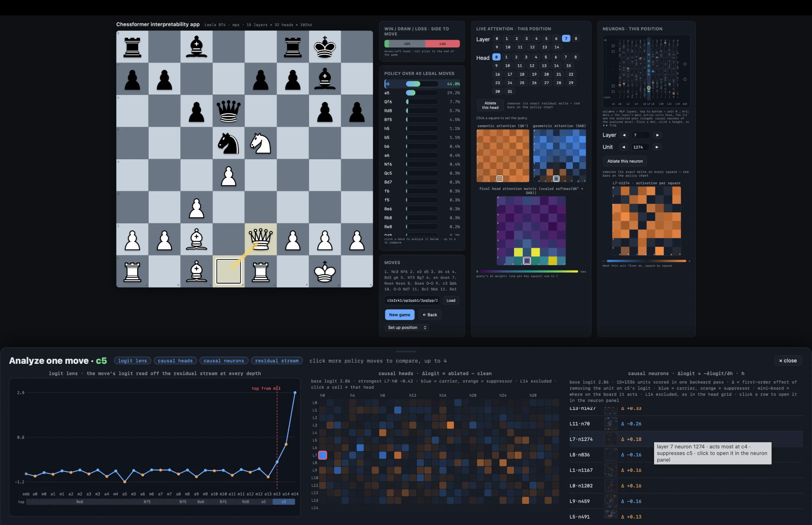Choose Layer 7 in live attention
Viewport: 812px width, 525px height.
566,39
